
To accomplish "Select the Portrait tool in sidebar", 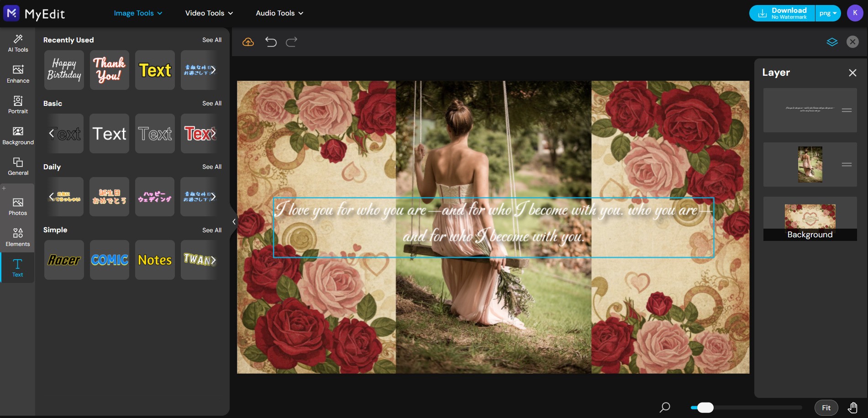I will tap(17, 104).
